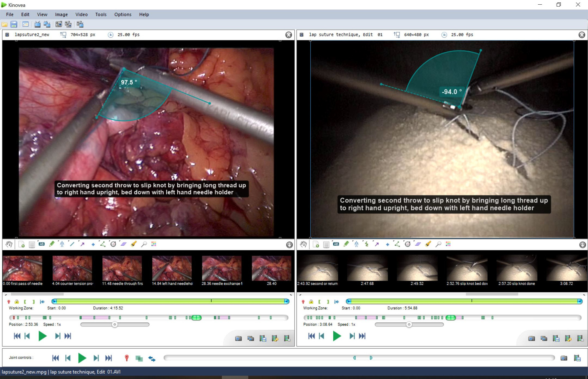Image resolution: width=588 pixels, height=379 pixels.
Task: Click the left video speed slider handle
Action: (x=115, y=325)
